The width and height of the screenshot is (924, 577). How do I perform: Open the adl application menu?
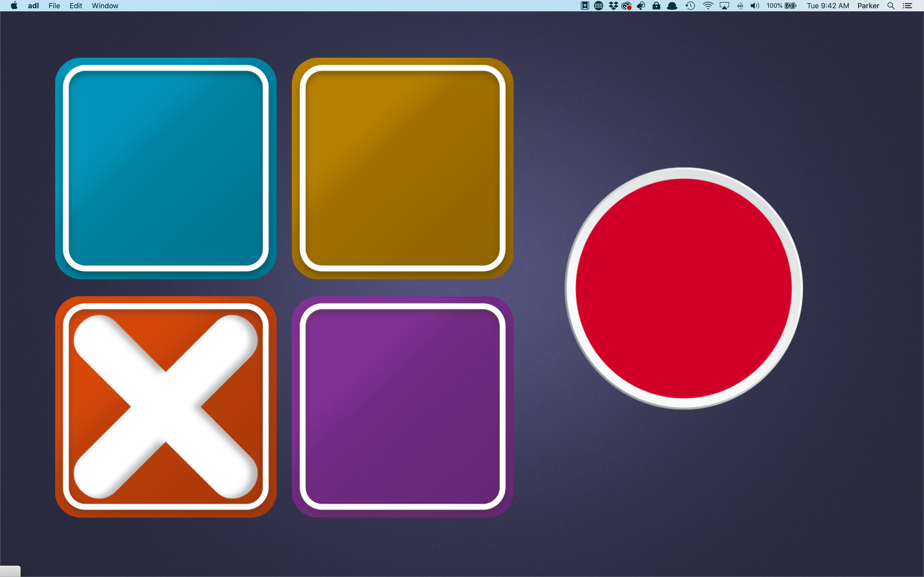click(33, 6)
